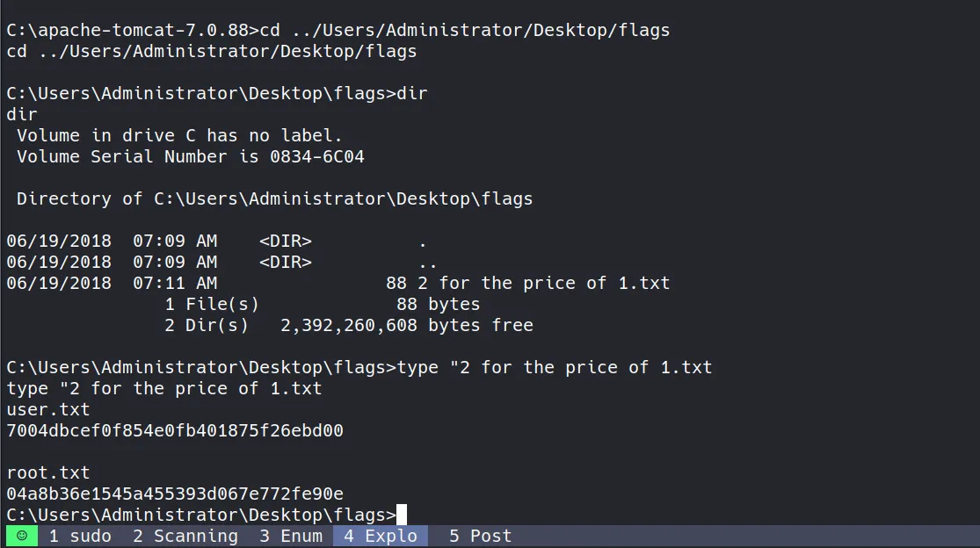Switch to the "1 sudo" window
Screen dimensions: 980x548
[80, 536]
